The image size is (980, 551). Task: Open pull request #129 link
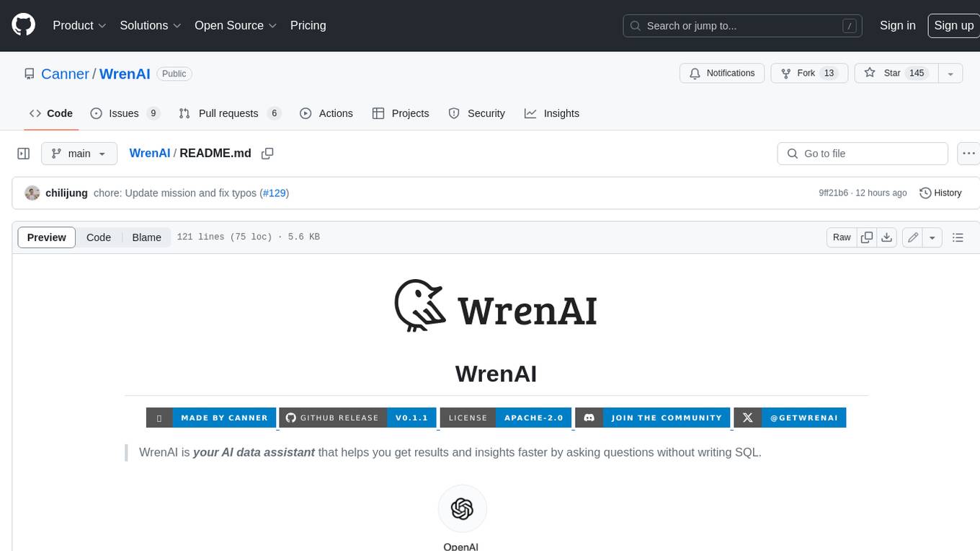(x=275, y=193)
